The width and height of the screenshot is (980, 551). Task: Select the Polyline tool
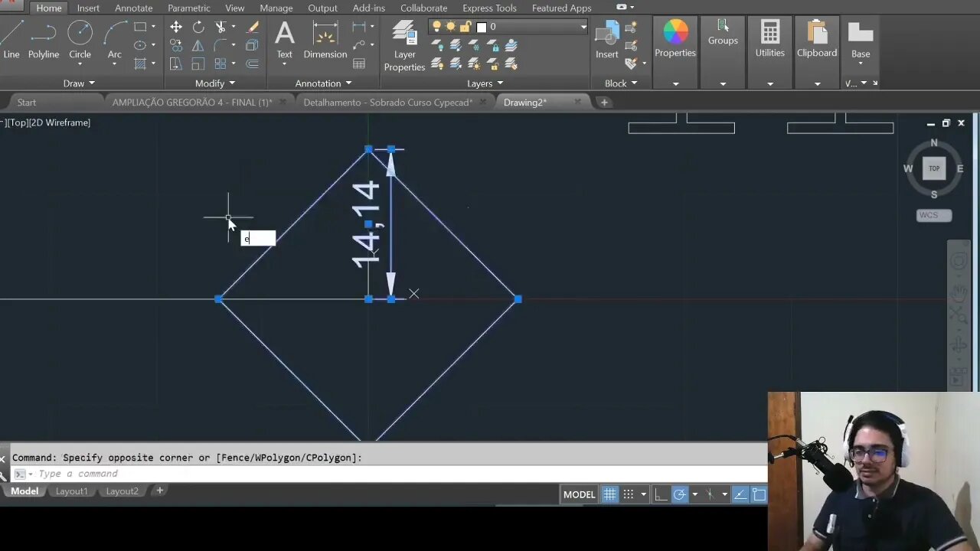tap(44, 40)
